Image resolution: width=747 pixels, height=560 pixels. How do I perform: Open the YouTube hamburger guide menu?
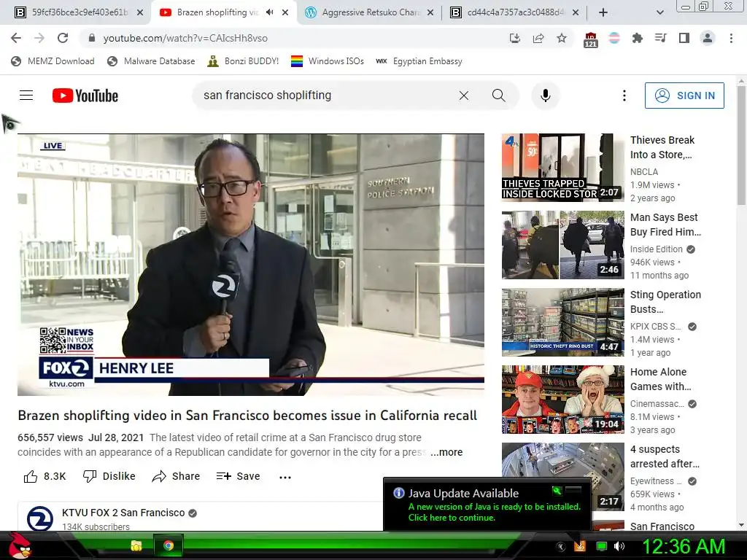coord(26,96)
